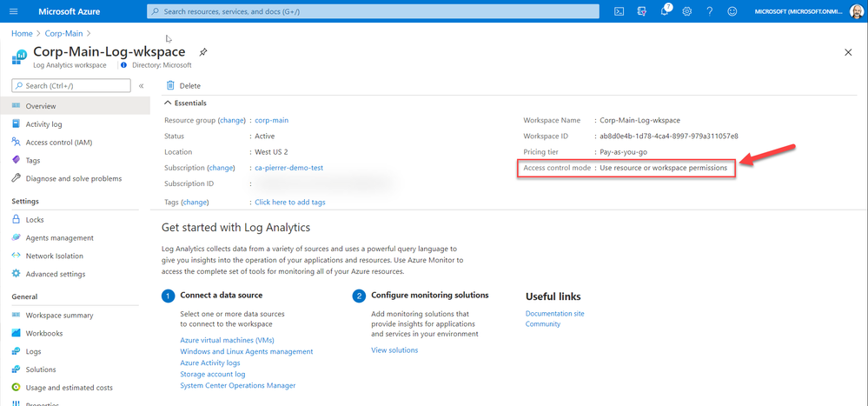868x406 pixels.
Task: Click the Access control (IAM) icon
Action: [16, 142]
